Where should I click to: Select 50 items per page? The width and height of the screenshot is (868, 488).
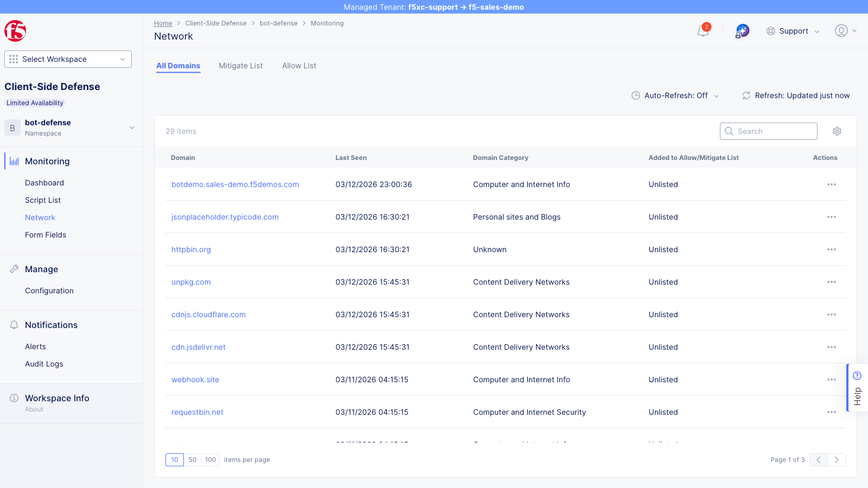[x=193, y=459]
